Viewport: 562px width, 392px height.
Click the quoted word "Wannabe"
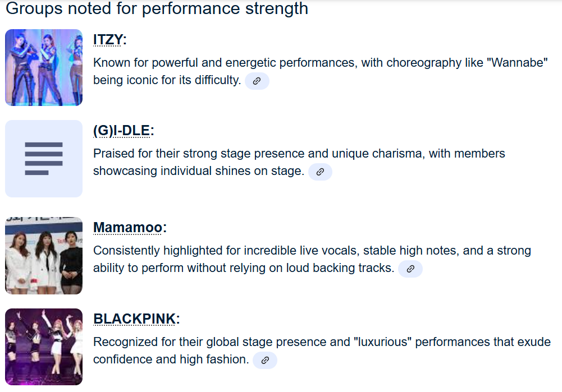coord(520,63)
